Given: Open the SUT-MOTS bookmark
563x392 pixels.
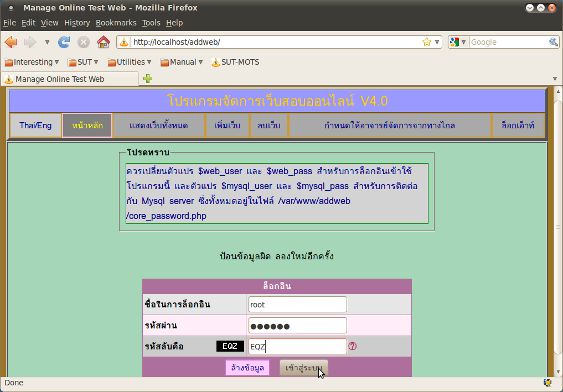Looking at the screenshot, I should (x=235, y=62).
